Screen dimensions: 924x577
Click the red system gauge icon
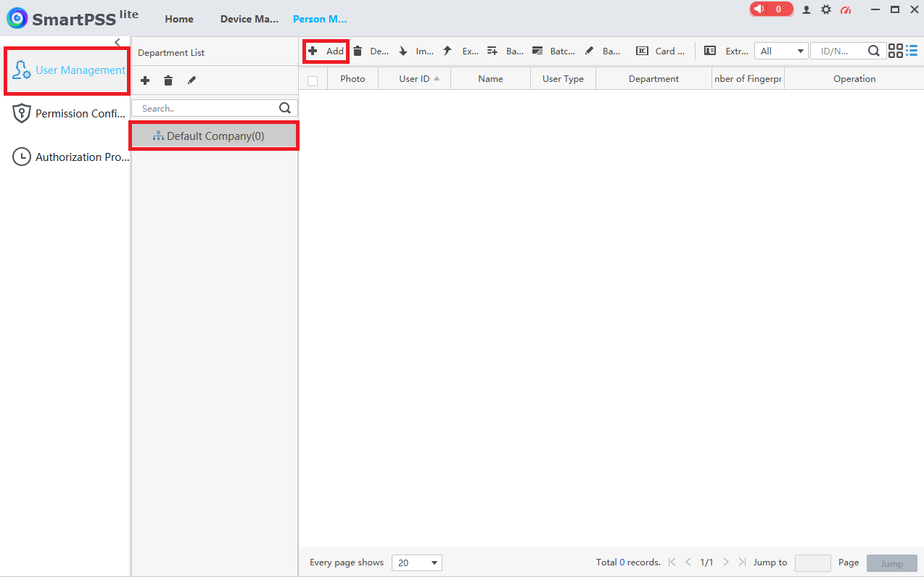click(846, 9)
